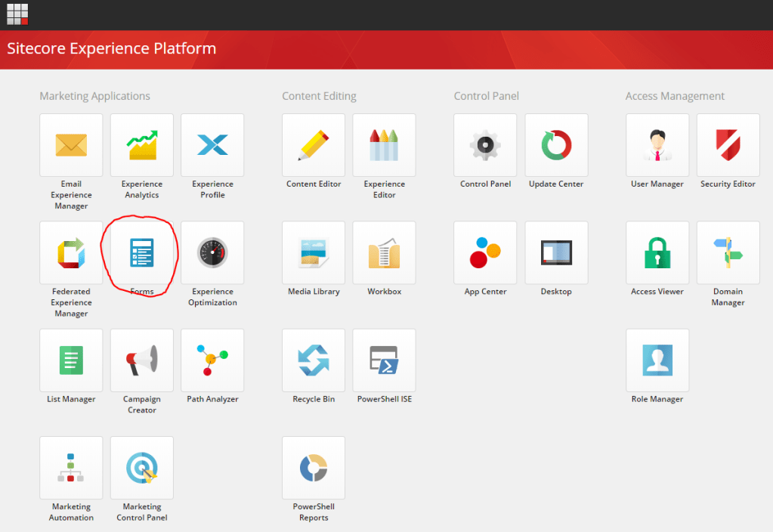
Task: Launch the Sitecore Desktop
Action: pos(556,253)
